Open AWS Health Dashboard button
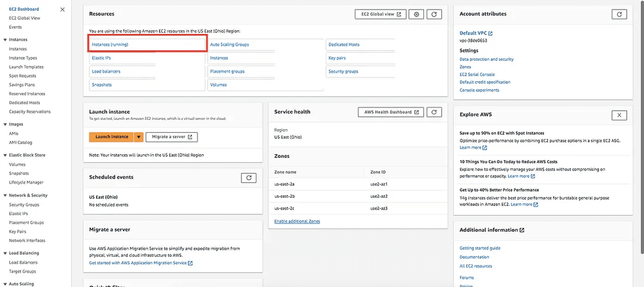The width and height of the screenshot is (644, 287). coord(391,112)
